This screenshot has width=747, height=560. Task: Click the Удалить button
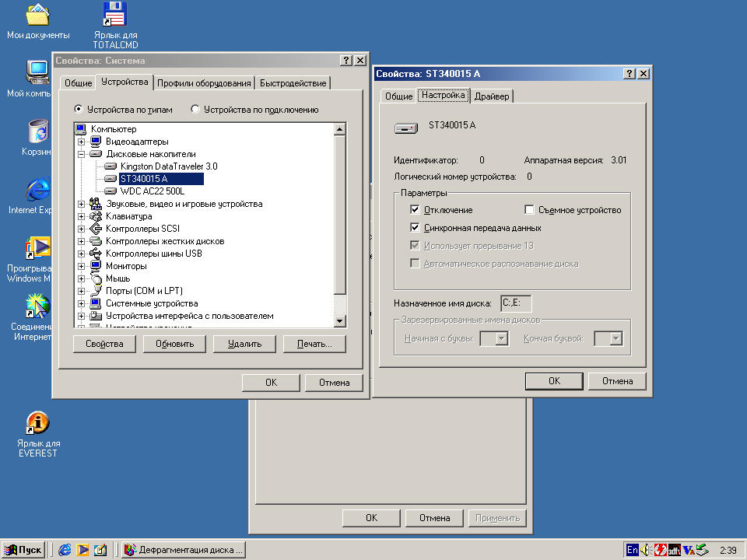click(x=244, y=344)
